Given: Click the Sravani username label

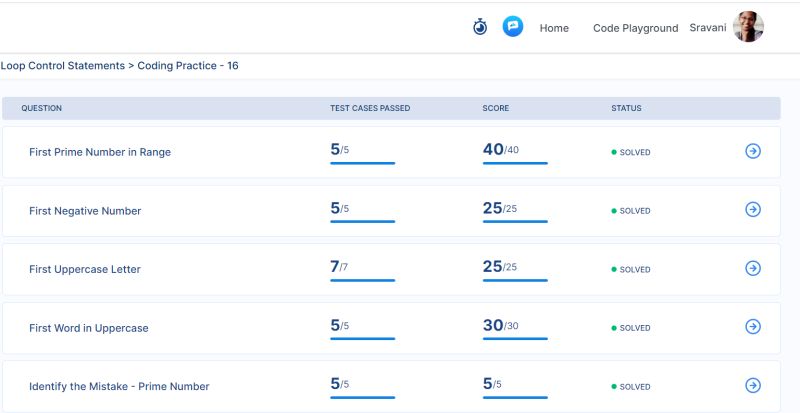Looking at the screenshot, I should [x=708, y=28].
